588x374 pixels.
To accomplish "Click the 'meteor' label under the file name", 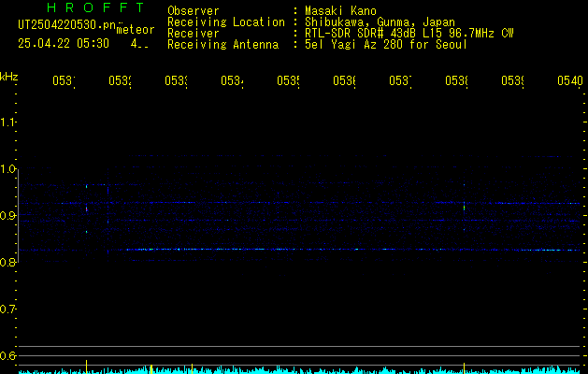I will tap(136, 30).
